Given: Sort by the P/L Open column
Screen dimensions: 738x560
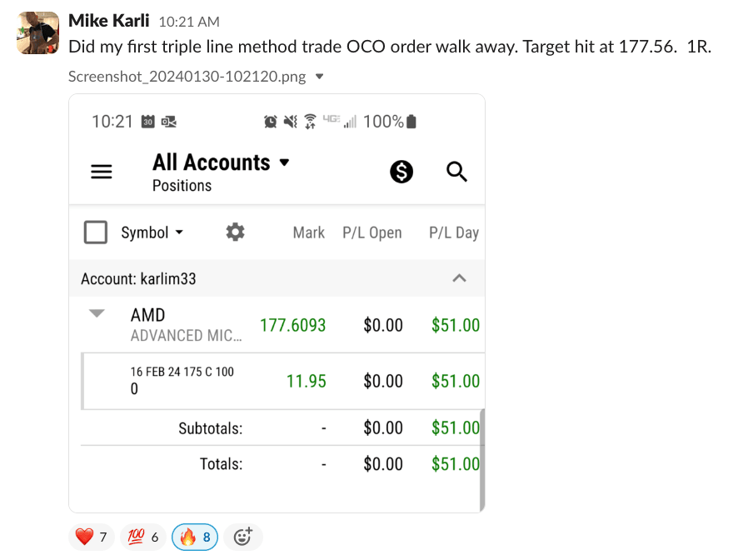Looking at the screenshot, I should tap(372, 232).
